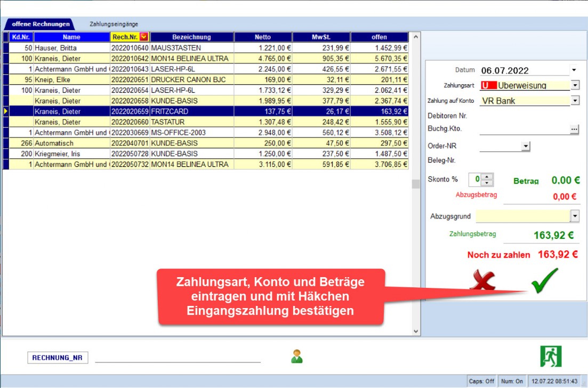Click the RECHNUNG_NR search input field
This screenshot has height=388, width=588.
click(x=178, y=358)
